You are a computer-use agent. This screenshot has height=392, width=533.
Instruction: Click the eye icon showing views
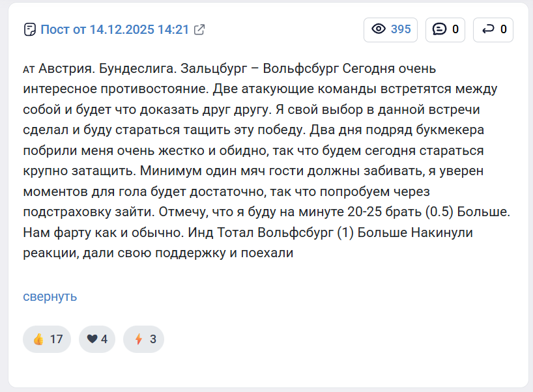tap(378, 29)
